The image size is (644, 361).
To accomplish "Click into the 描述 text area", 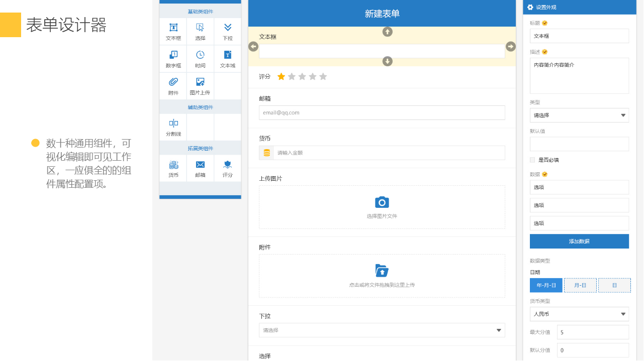I will [579, 76].
